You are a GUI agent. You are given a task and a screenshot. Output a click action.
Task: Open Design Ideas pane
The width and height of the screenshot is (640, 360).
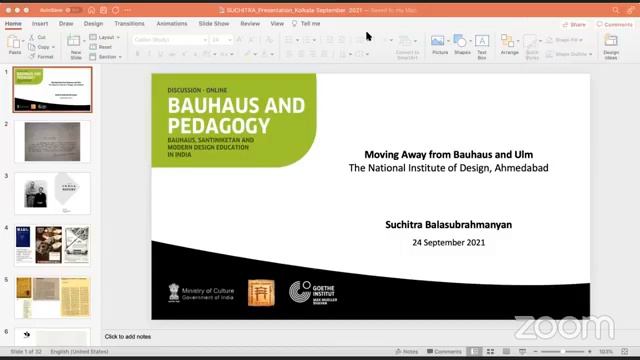tap(611, 47)
